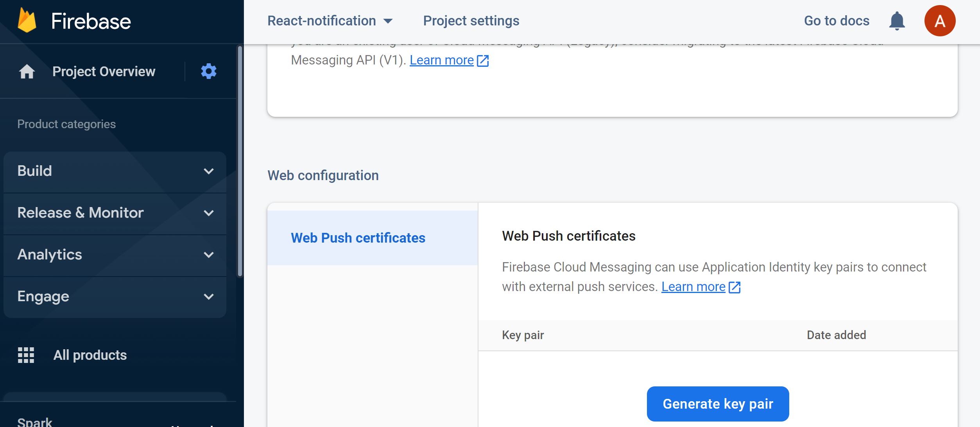Click the Product categories label
Image resolution: width=980 pixels, height=427 pixels.
[x=66, y=124]
